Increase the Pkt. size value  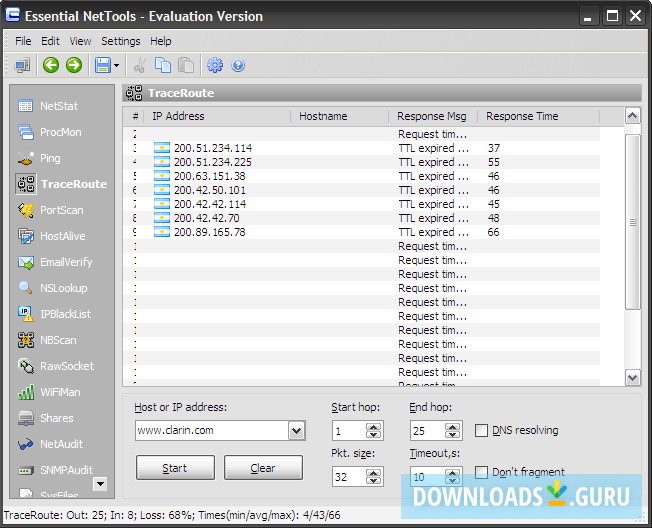pyautogui.click(x=373, y=473)
